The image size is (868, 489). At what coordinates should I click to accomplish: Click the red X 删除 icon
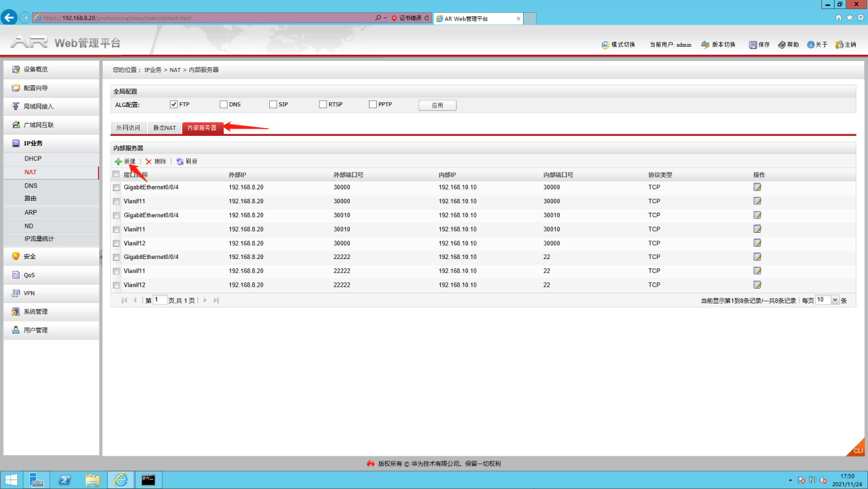coord(149,162)
